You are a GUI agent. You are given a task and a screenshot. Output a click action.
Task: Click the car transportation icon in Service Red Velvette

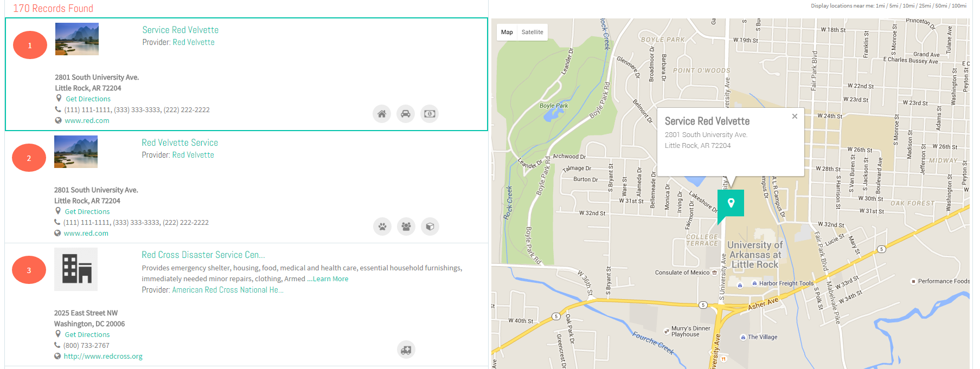click(x=406, y=114)
